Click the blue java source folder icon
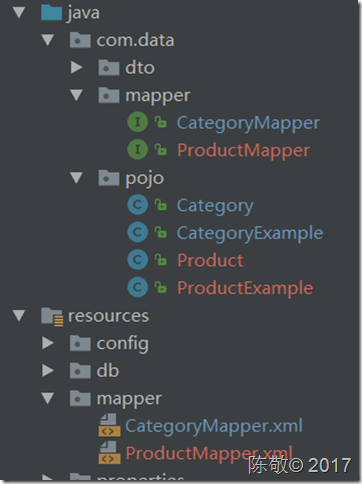362x484 pixels. pyautogui.click(x=51, y=13)
